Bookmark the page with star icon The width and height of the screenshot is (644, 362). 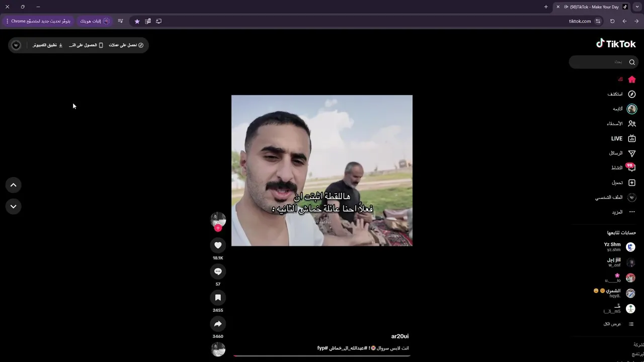(x=137, y=21)
